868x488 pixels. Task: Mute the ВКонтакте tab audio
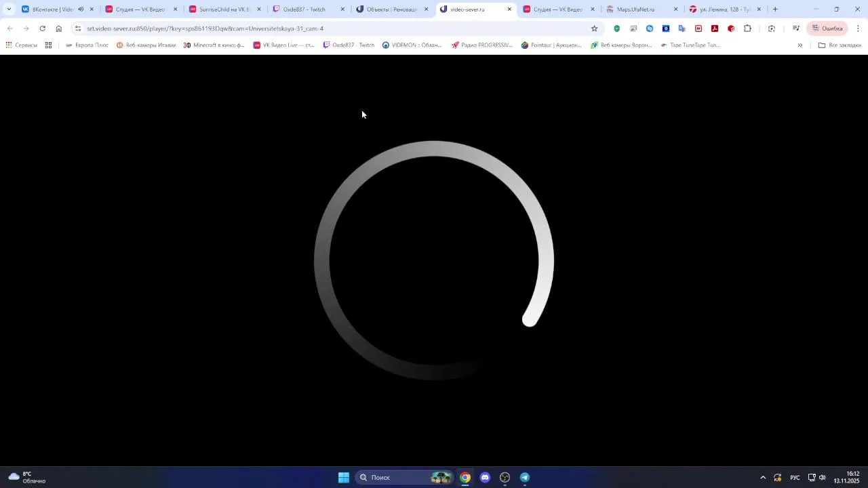coord(81,9)
